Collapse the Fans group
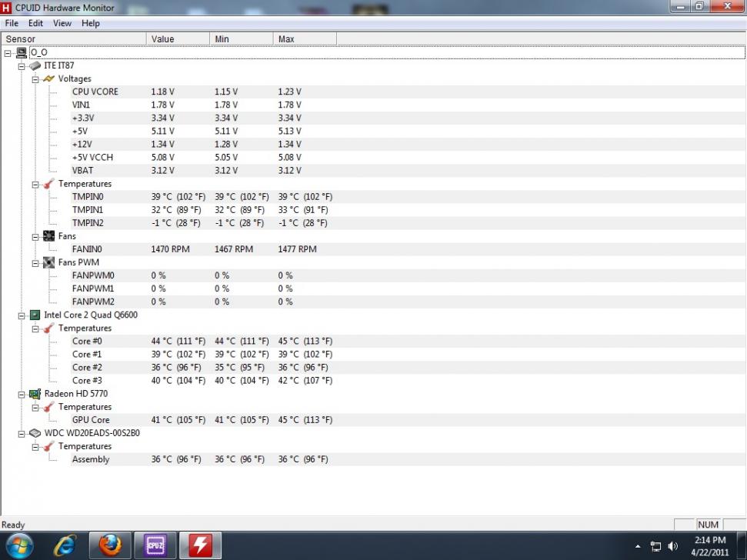This screenshot has height=560, width=747. [x=35, y=237]
